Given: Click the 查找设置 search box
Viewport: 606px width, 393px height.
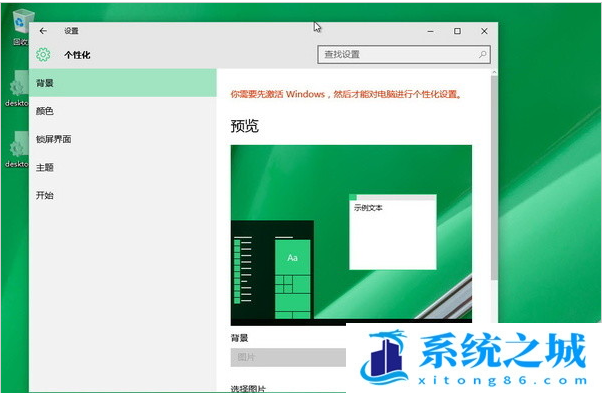Looking at the screenshot, I should [x=404, y=54].
